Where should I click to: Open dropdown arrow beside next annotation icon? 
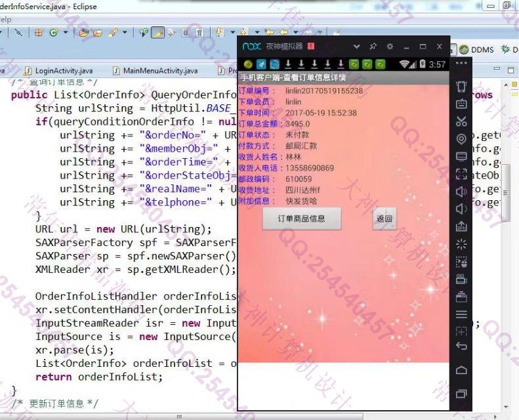click(x=233, y=32)
